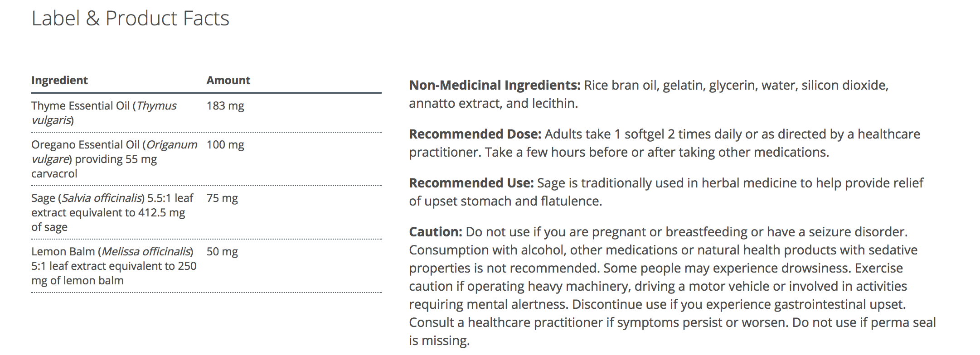Click the words "carvacrol" in Oregano row
The height and width of the screenshot is (355, 980).
click(54, 174)
